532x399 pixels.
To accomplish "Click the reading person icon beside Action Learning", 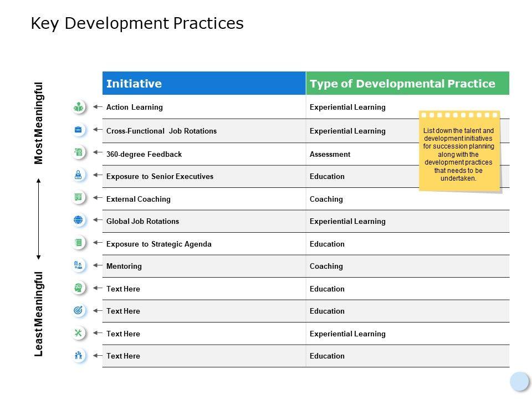I will 79,107.
